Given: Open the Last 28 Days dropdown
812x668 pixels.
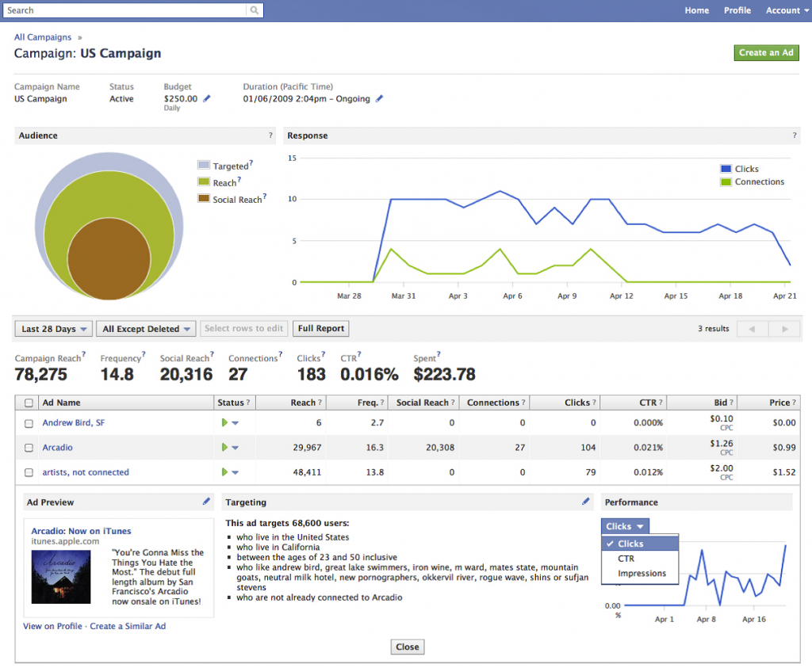Looking at the screenshot, I should (x=54, y=329).
